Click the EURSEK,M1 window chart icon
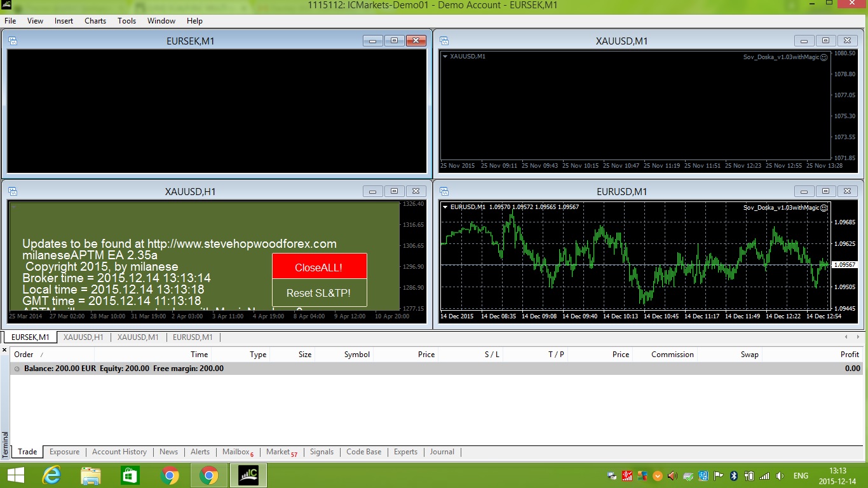The image size is (868, 488). 13,41
